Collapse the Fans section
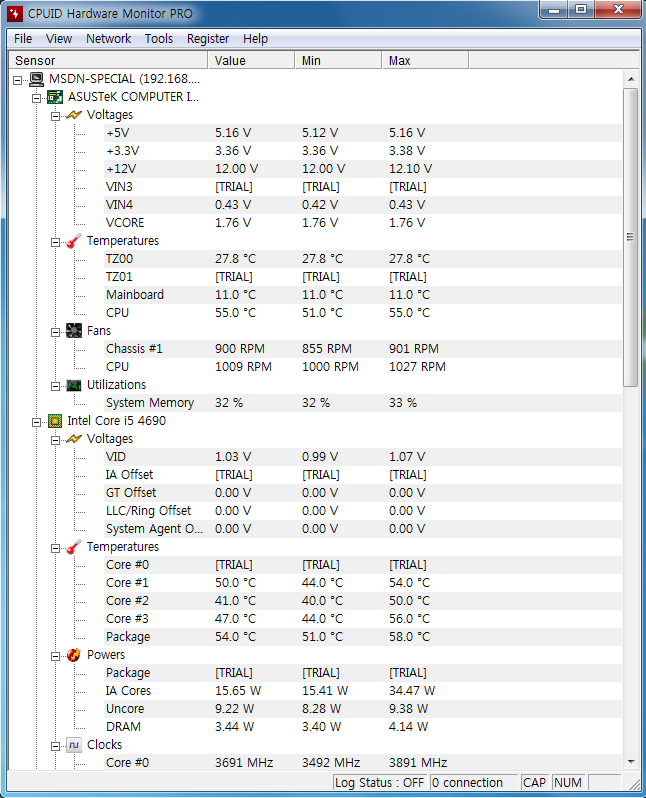Screen dimensions: 646x798 pos(55,331)
